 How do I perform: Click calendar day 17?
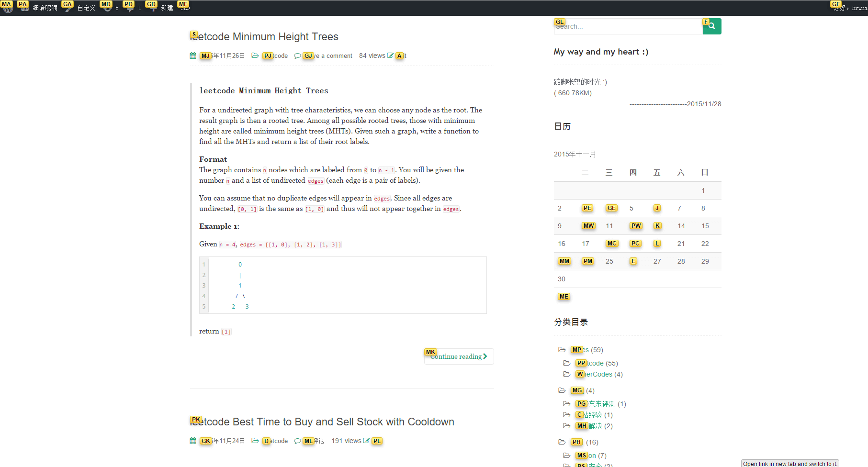coord(586,244)
